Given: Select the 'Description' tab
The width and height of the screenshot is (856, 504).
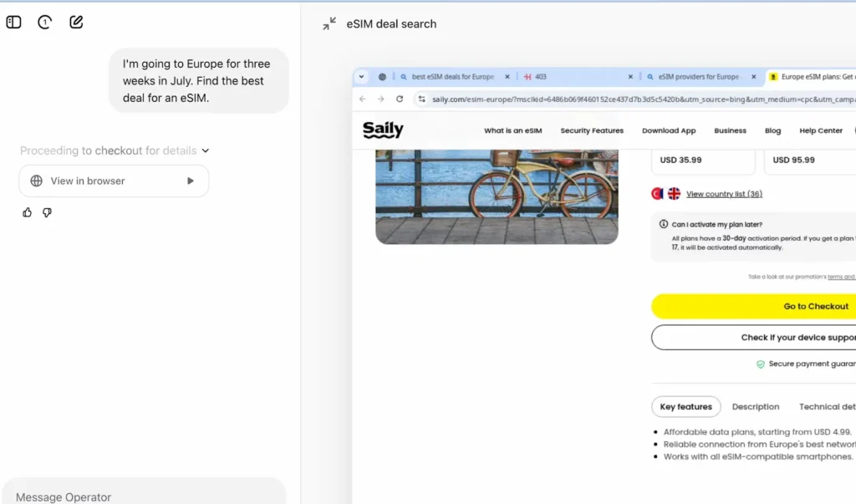Looking at the screenshot, I should pyautogui.click(x=755, y=407).
